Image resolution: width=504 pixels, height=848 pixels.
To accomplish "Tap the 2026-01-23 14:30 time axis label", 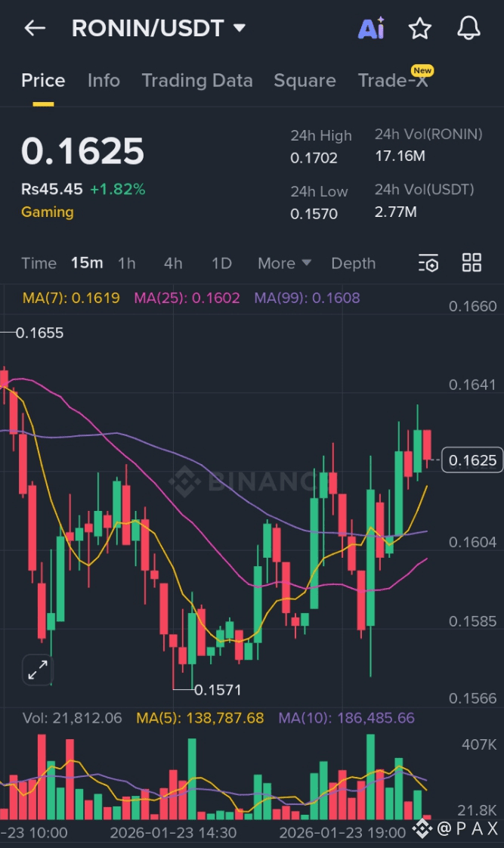I will (x=173, y=832).
